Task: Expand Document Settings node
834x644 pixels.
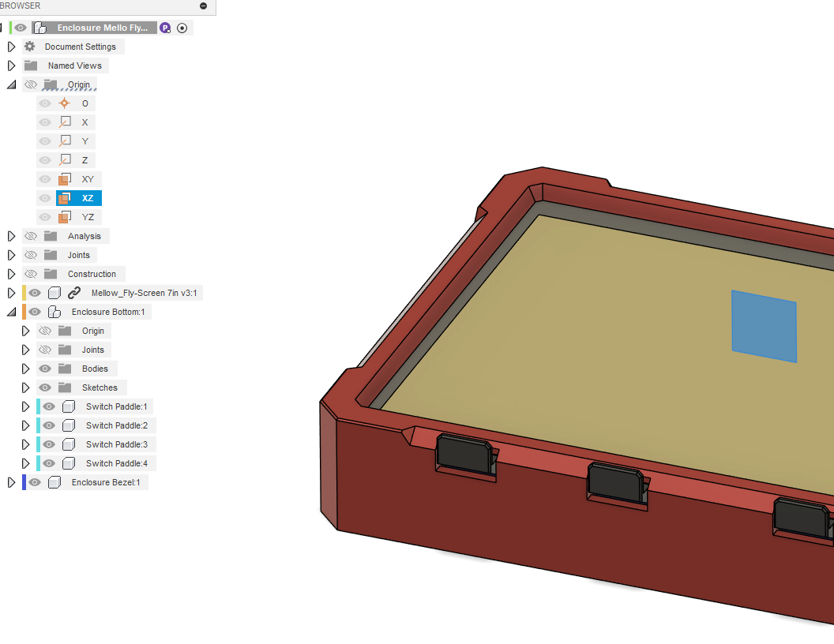Action: pos(11,47)
